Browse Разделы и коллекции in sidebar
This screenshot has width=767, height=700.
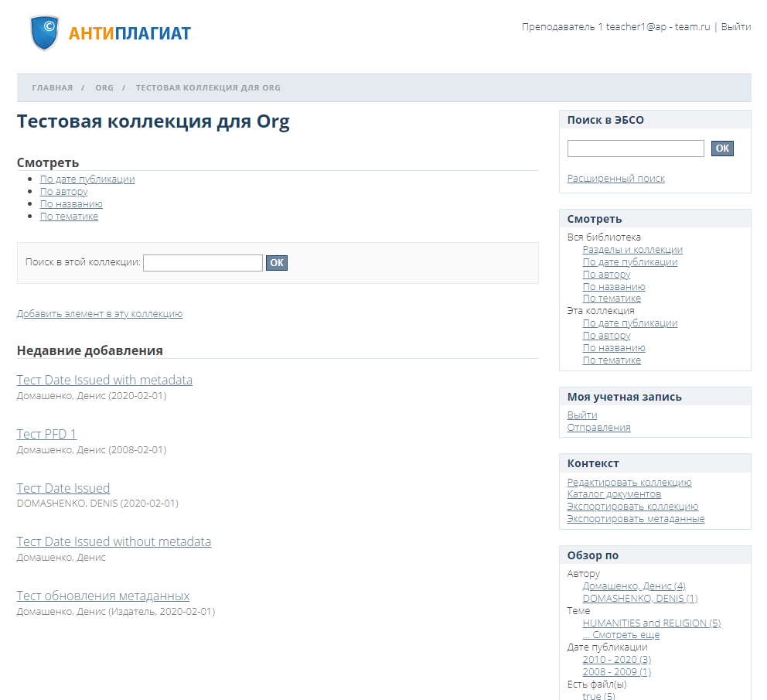tap(632, 250)
